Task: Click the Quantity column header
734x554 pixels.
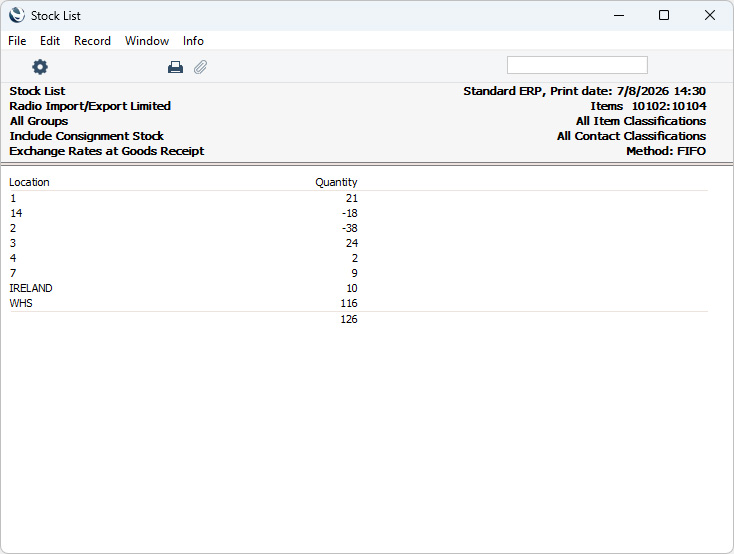Action: [336, 182]
